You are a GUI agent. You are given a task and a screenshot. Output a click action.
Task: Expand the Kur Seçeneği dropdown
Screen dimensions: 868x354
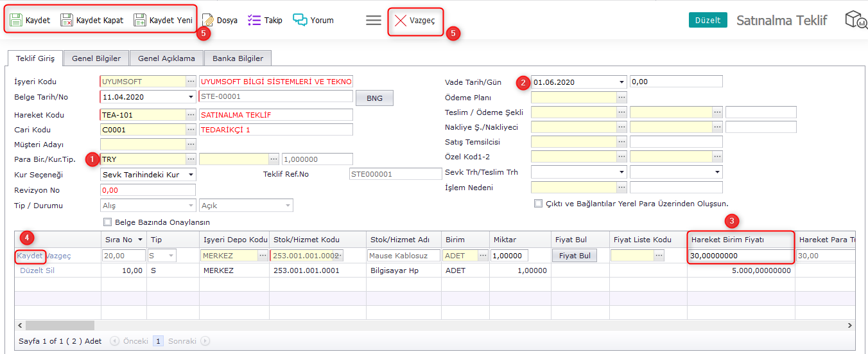pyautogui.click(x=191, y=175)
